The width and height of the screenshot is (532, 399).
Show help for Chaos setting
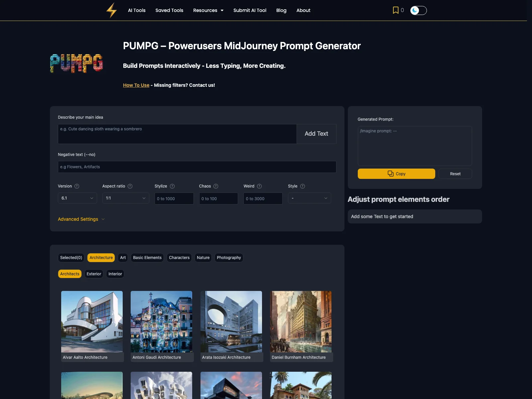click(216, 186)
